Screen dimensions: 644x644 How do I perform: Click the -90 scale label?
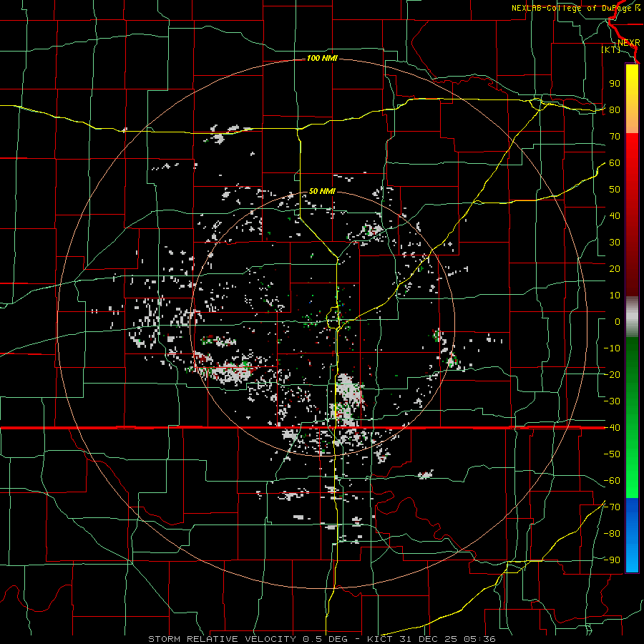[x=612, y=560]
